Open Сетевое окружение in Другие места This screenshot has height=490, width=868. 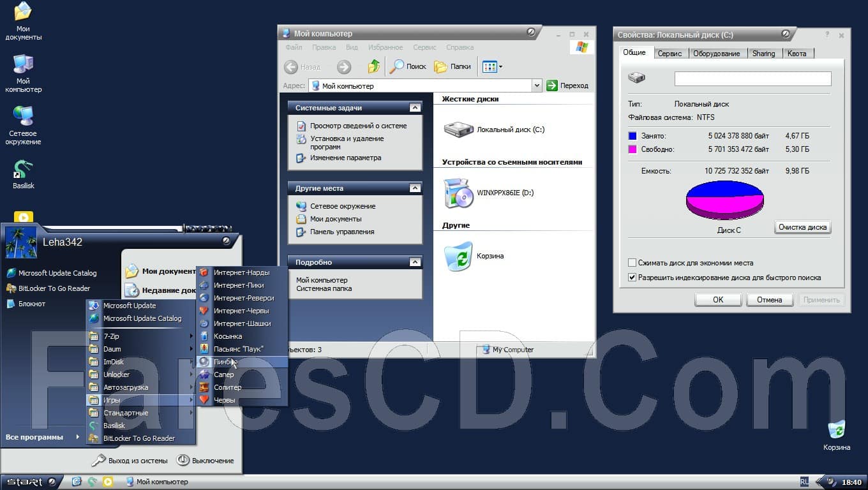(343, 206)
